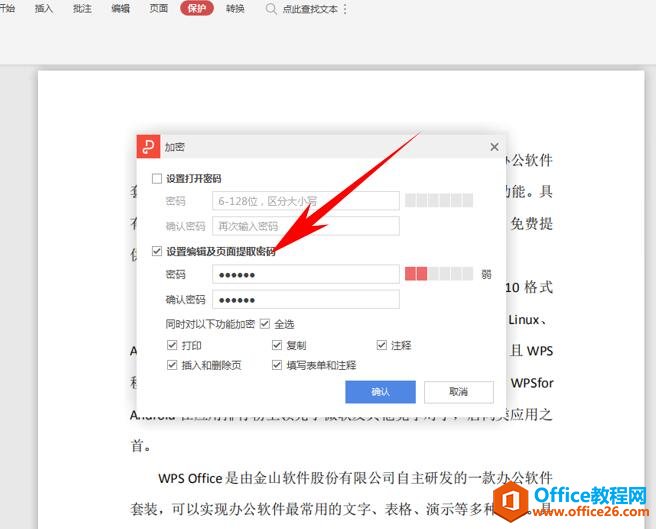Image resolution: width=656 pixels, height=529 pixels.
Task: Click the 同时对以下功能加密 label
Action: [x=210, y=324]
